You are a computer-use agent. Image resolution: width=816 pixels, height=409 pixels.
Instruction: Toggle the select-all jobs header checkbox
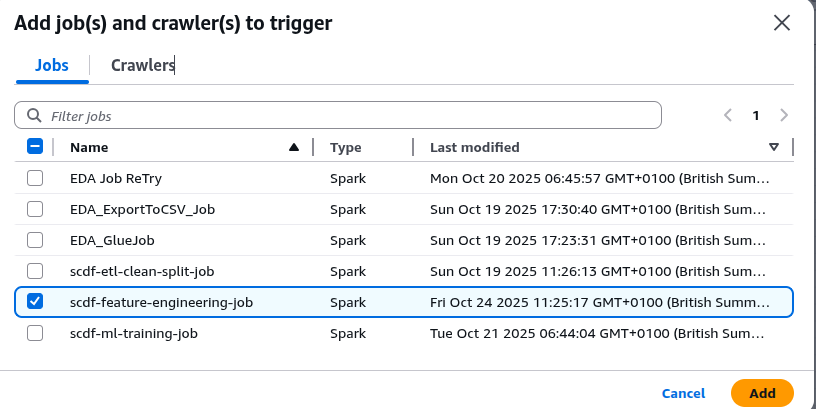(x=35, y=147)
